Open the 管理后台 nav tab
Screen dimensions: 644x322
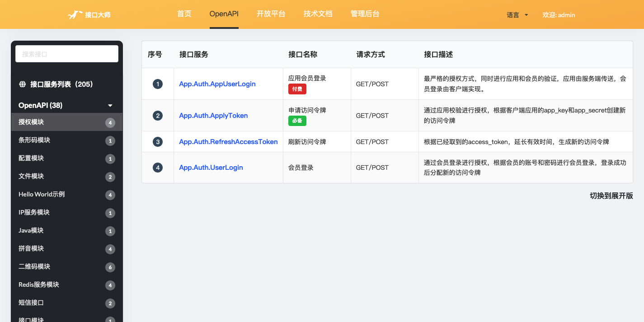click(x=365, y=14)
